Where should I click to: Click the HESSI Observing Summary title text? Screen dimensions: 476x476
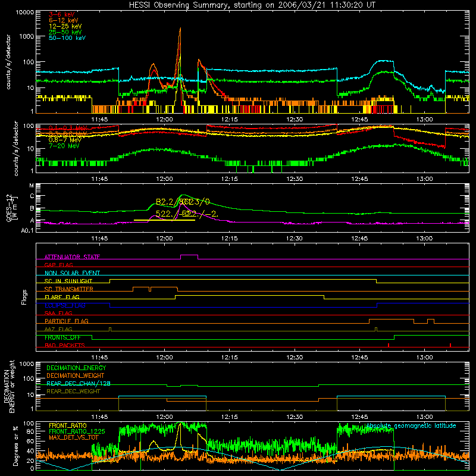pyautogui.click(x=252, y=5)
